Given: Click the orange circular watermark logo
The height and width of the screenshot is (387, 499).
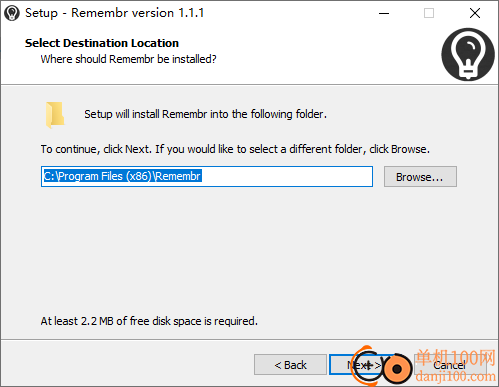Looking at the screenshot, I should point(397,369).
